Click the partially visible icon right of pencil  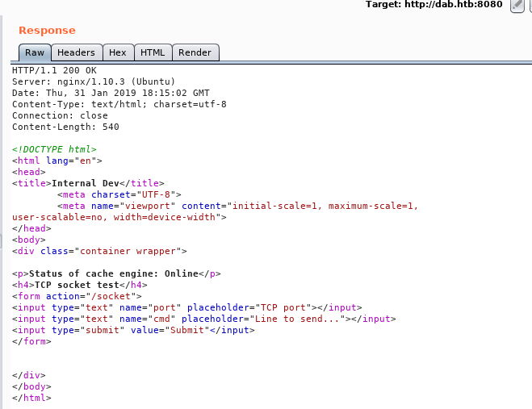pos(529,5)
